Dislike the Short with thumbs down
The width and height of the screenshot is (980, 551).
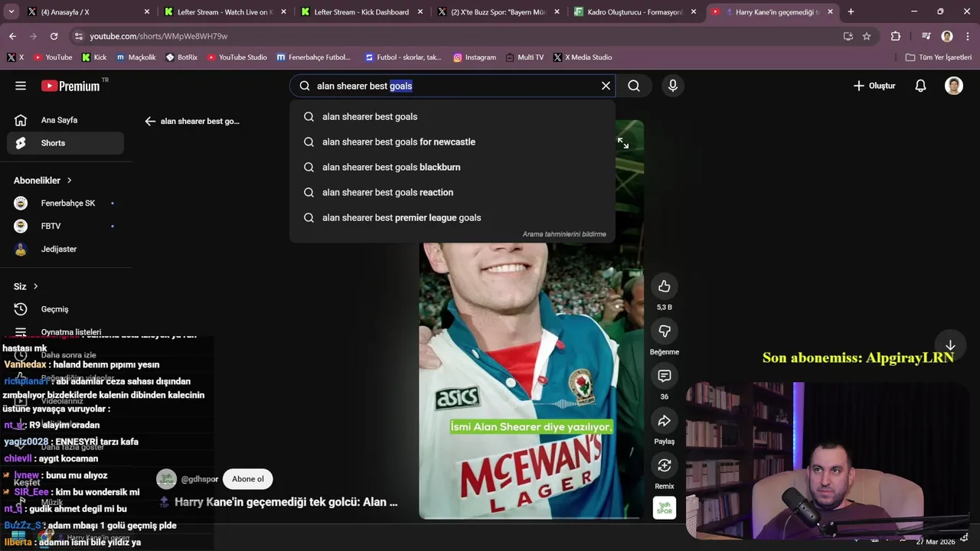[664, 331]
